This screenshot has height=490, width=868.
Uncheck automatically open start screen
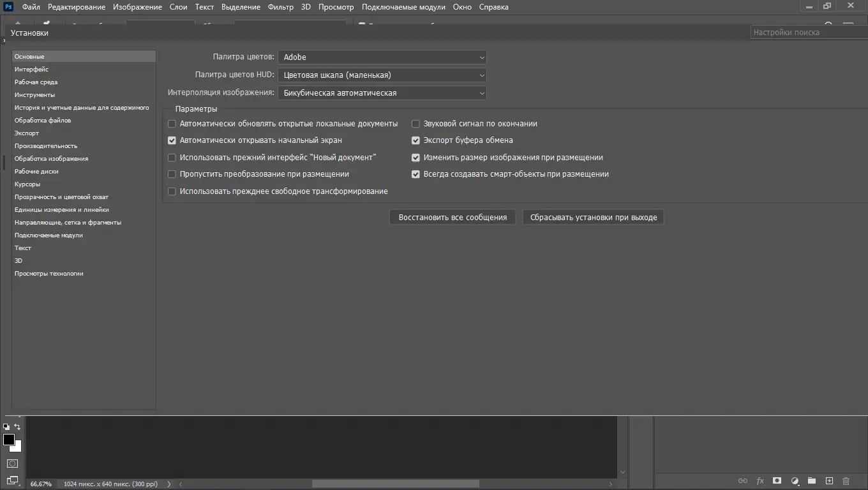click(x=172, y=140)
